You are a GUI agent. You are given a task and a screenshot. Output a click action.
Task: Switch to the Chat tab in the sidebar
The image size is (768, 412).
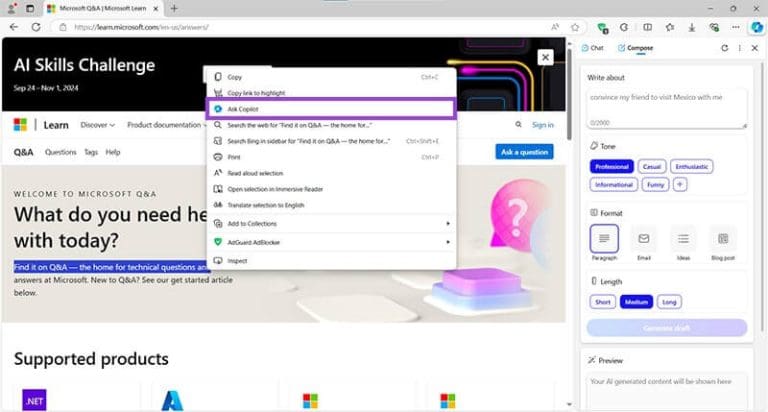[x=592, y=48]
